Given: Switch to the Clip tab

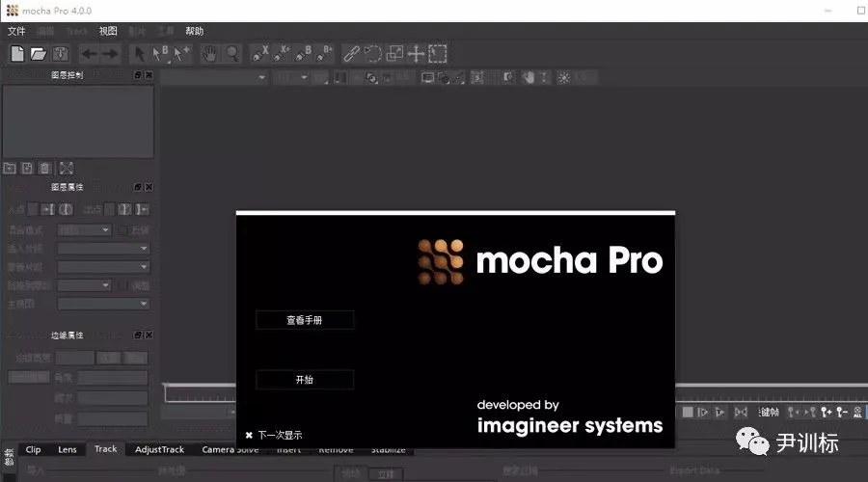Looking at the screenshot, I should [33, 449].
